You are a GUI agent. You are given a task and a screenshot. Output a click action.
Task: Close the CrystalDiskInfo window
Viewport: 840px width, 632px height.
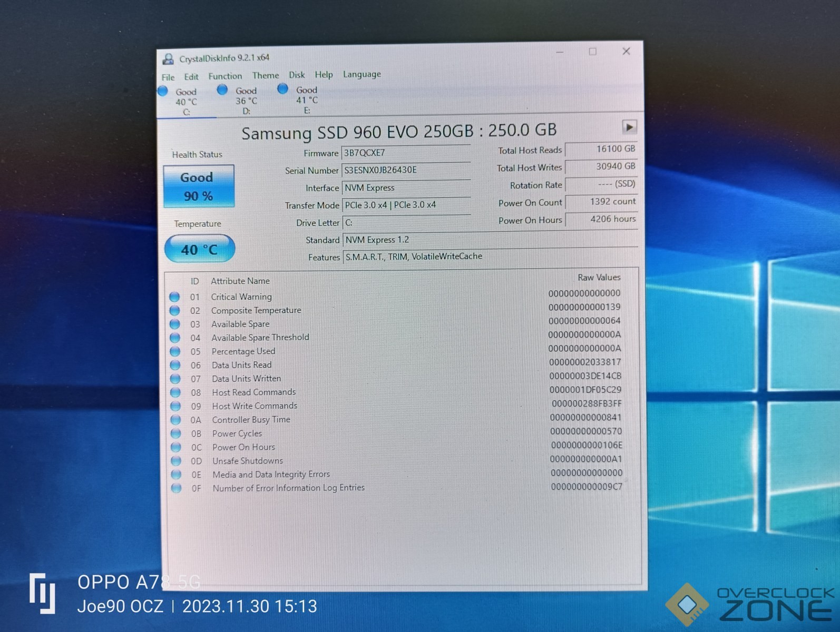click(626, 51)
